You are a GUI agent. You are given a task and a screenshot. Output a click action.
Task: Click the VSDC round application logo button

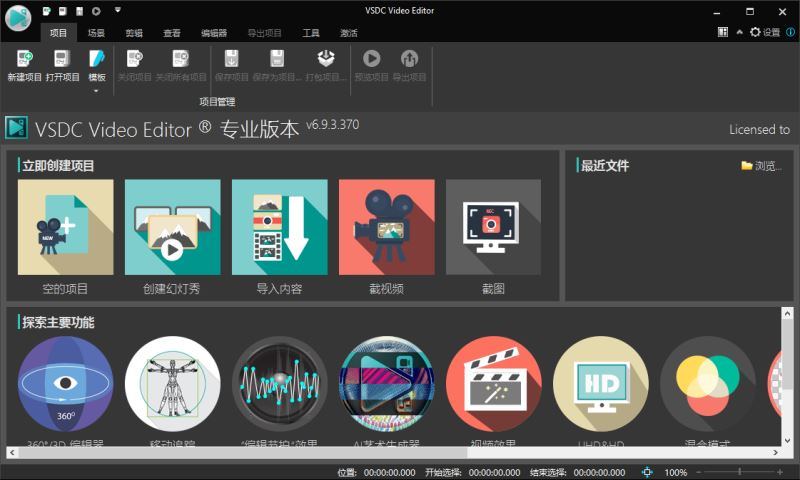point(18,18)
